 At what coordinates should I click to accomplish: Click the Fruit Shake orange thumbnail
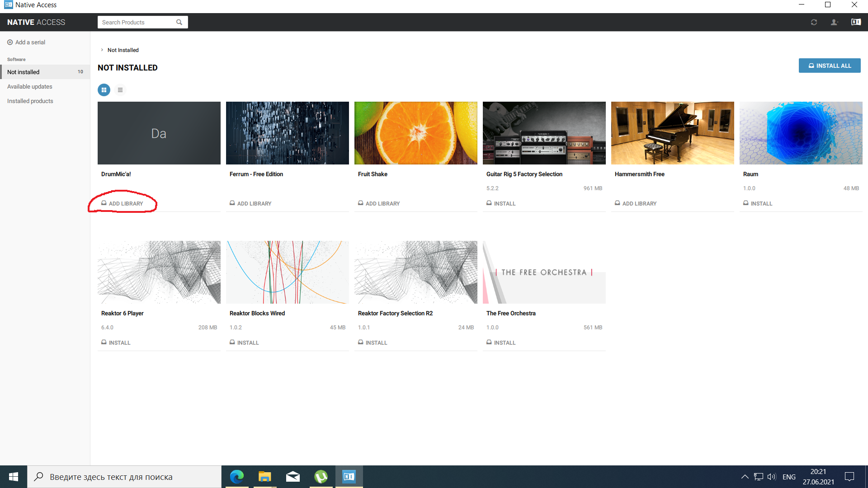click(x=416, y=133)
